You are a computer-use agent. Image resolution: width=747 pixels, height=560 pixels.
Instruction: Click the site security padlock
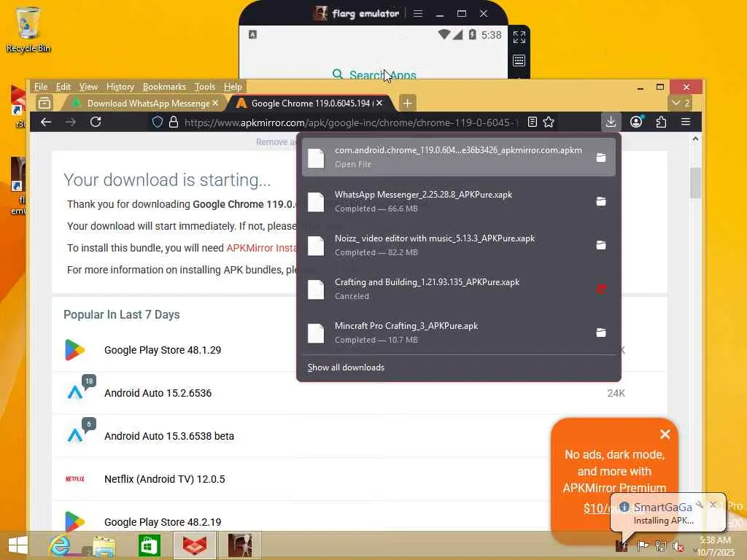pyautogui.click(x=174, y=122)
